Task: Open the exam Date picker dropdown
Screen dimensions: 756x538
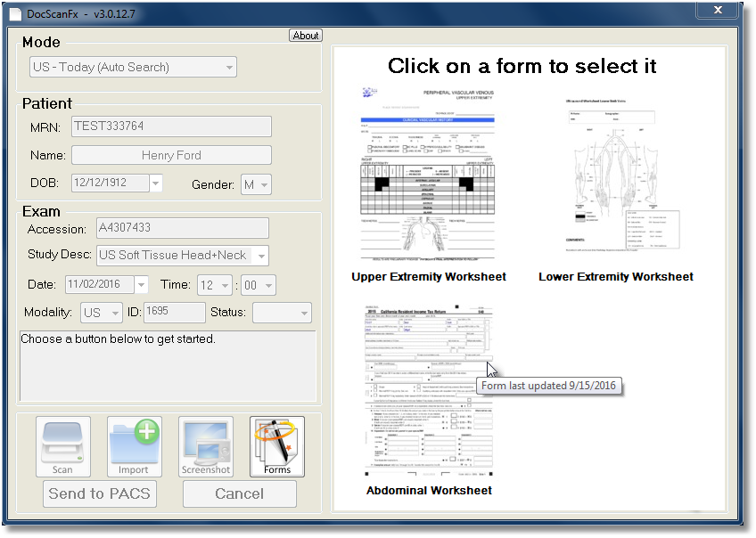Action: 141,285
